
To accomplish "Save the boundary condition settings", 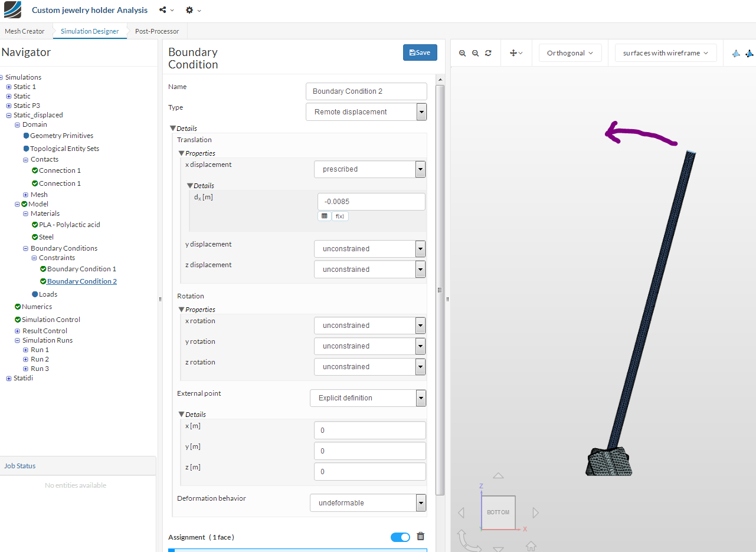I will click(420, 52).
